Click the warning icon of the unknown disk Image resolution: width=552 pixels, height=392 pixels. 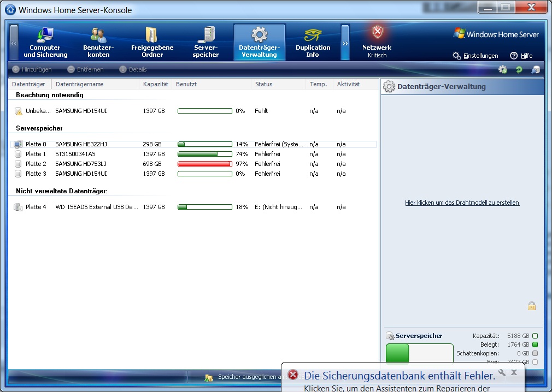click(x=18, y=111)
